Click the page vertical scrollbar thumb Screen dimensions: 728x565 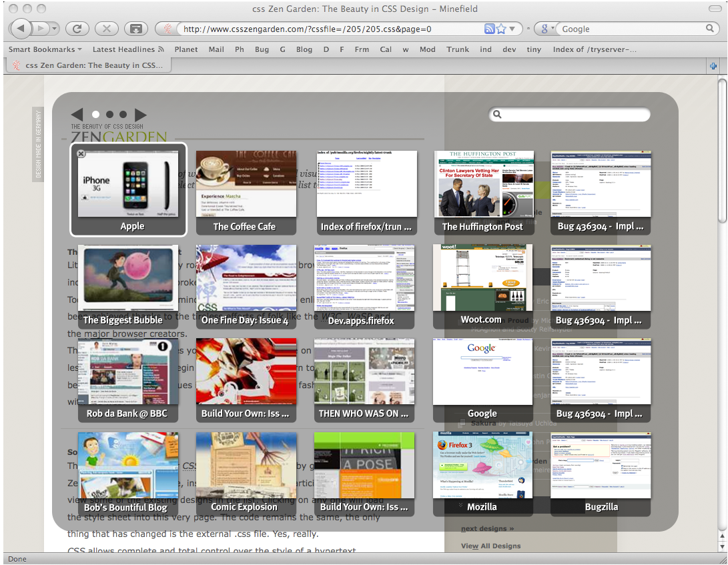[721, 151]
